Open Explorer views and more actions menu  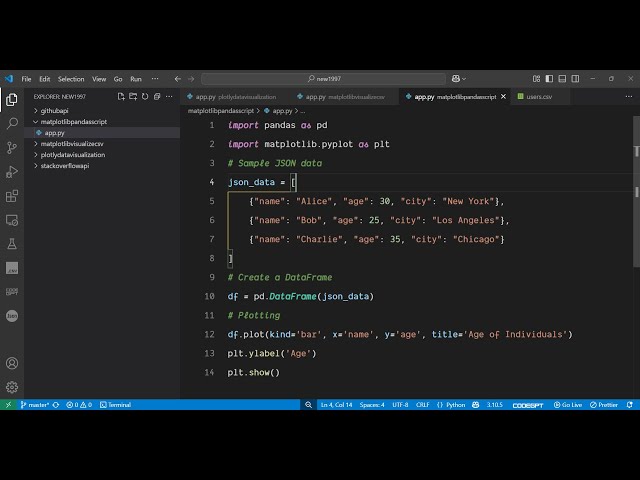[169, 97]
